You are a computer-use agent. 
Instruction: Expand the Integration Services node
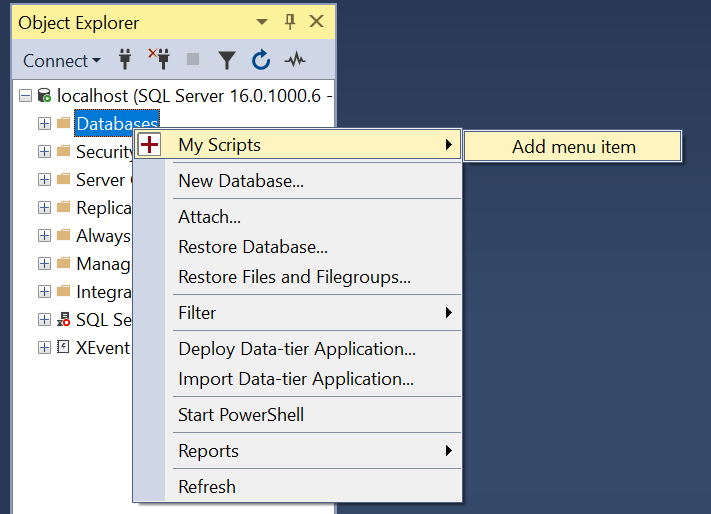pos(44,291)
